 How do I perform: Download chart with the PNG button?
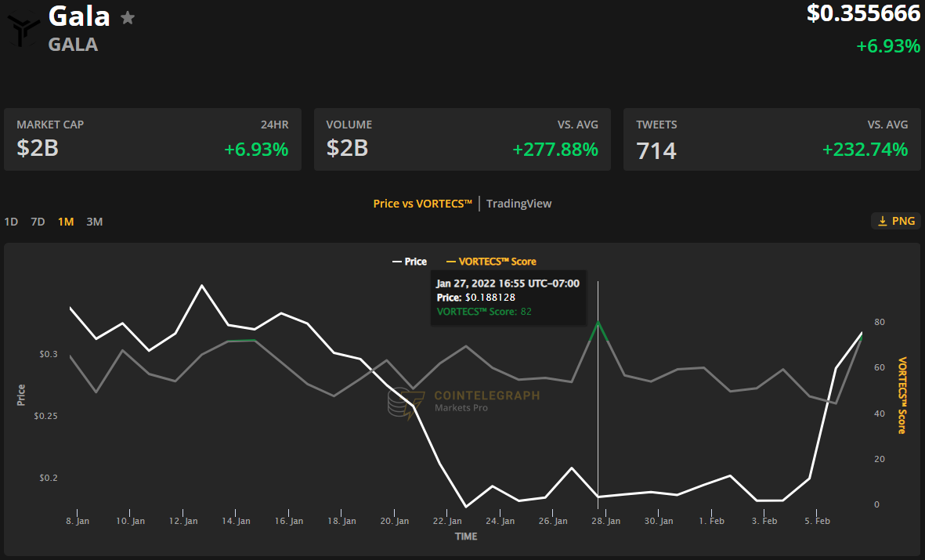896,221
